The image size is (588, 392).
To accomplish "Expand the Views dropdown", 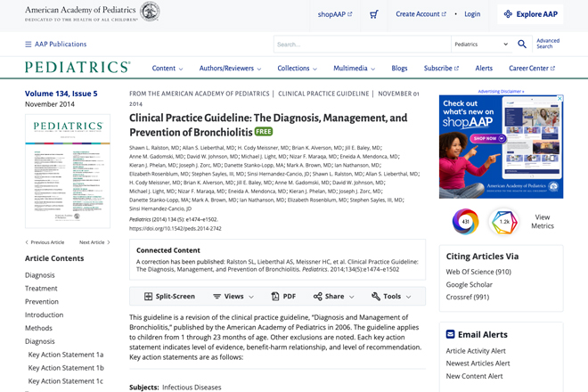I will 233,297.
